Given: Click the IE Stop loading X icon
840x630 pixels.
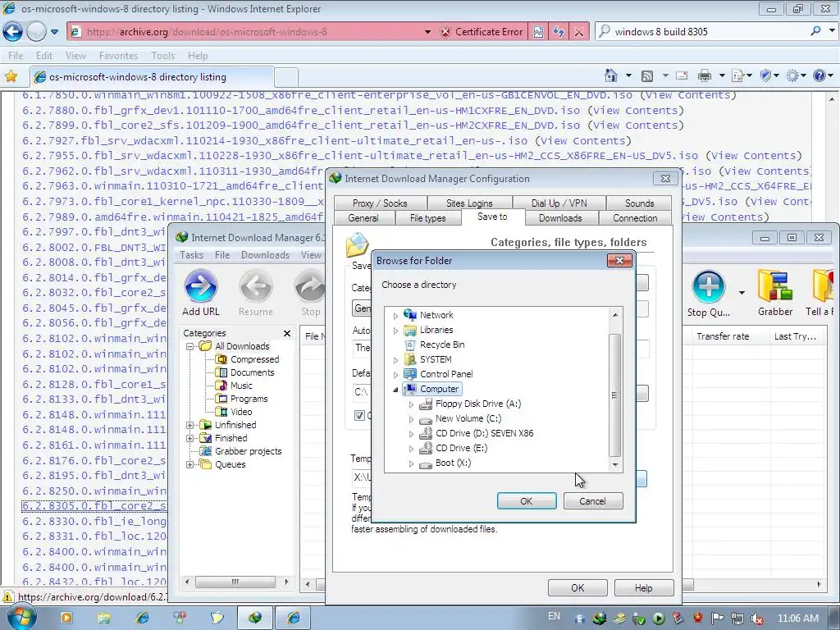Looking at the screenshot, I should click(579, 32).
